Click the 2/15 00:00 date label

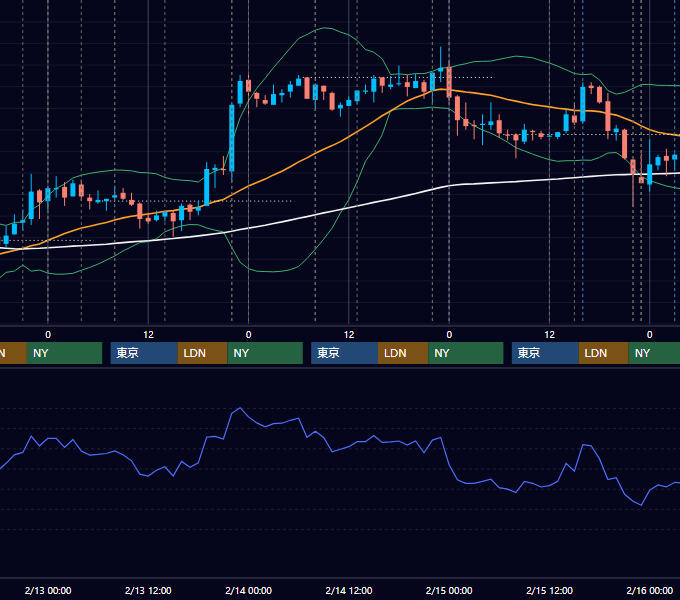point(449,590)
